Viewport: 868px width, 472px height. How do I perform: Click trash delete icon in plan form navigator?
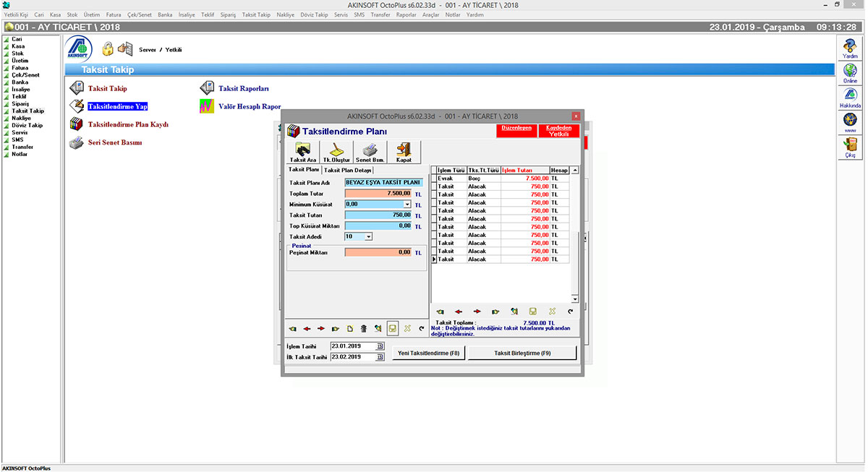tap(364, 328)
